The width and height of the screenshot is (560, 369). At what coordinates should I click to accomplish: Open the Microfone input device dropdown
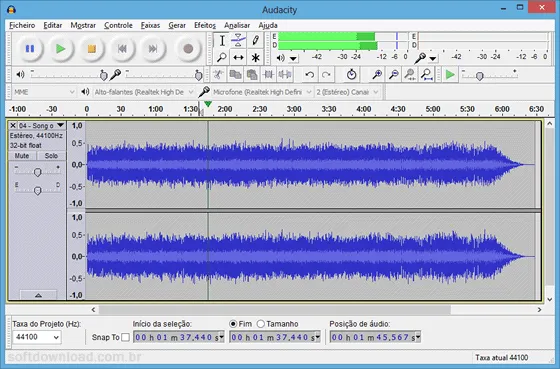262,92
